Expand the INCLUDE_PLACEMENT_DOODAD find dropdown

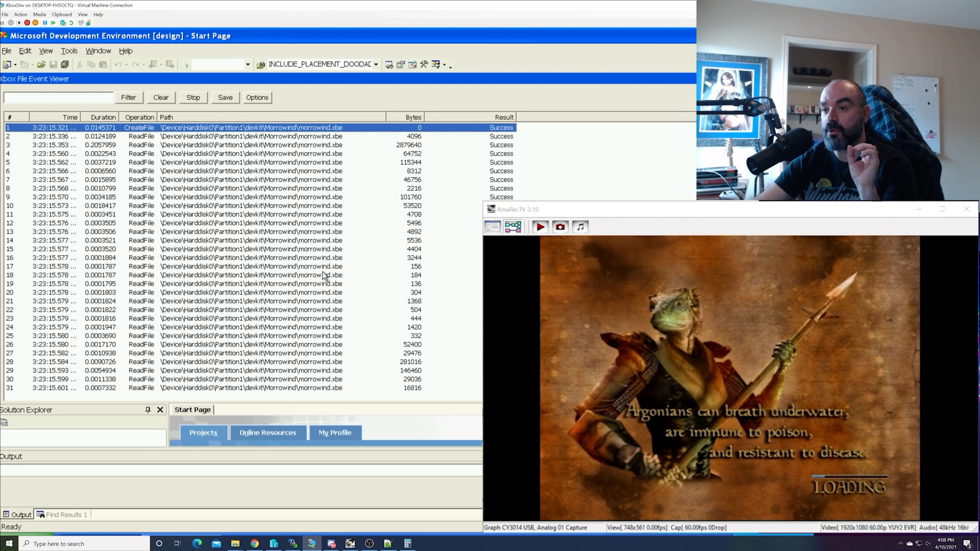tap(376, 64)
